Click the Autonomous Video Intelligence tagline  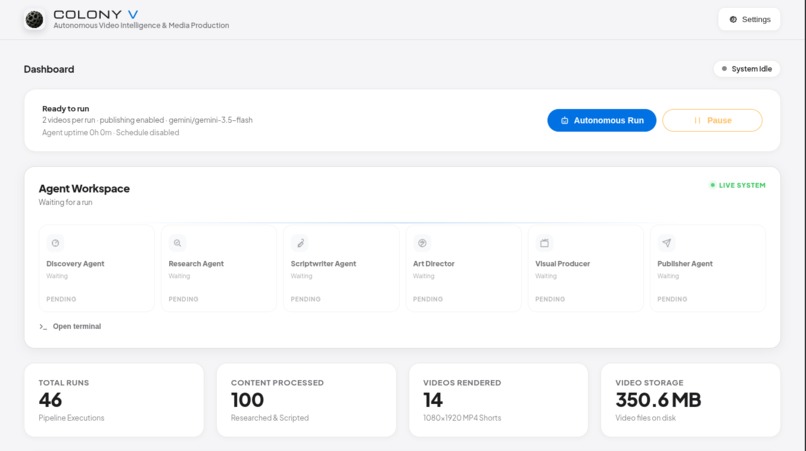tap(141, 25)
